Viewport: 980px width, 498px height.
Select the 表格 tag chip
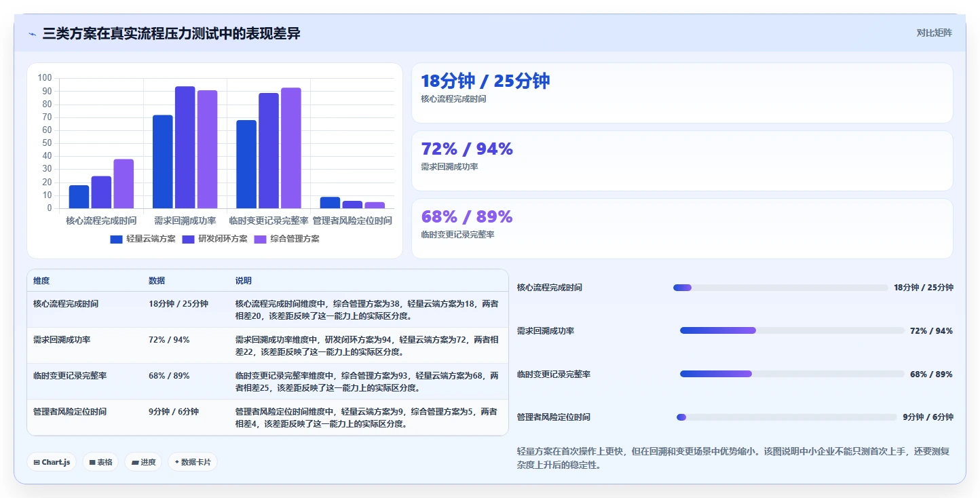tap(100, 462)
